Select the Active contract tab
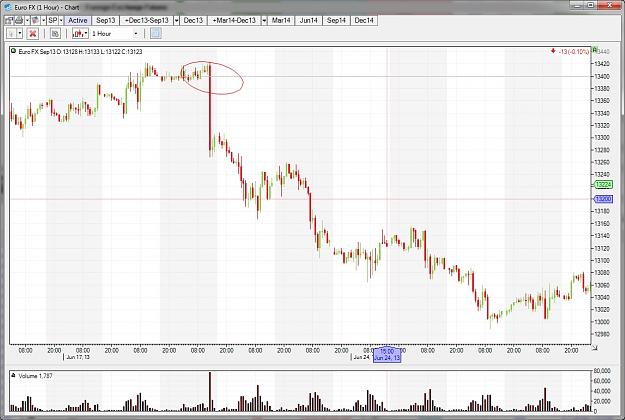 [78, 20]
